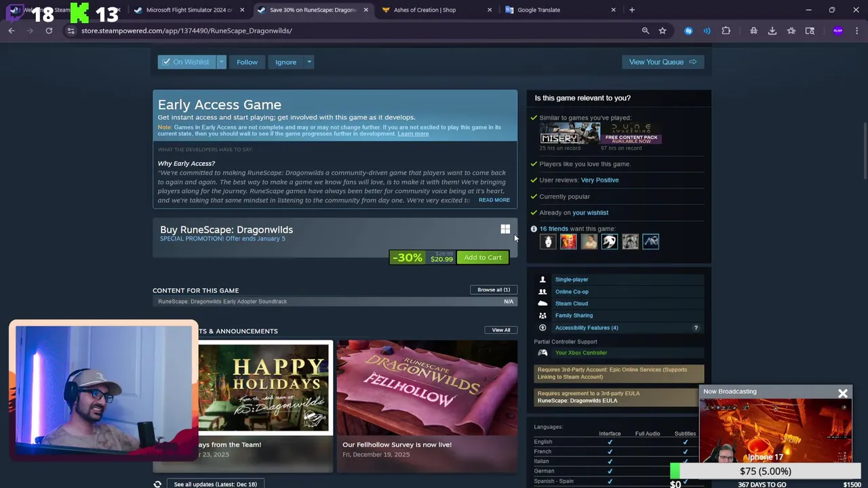This screenshot has height=488, width=868.
Task: Open the Family Sharing link
Action: 574,315
